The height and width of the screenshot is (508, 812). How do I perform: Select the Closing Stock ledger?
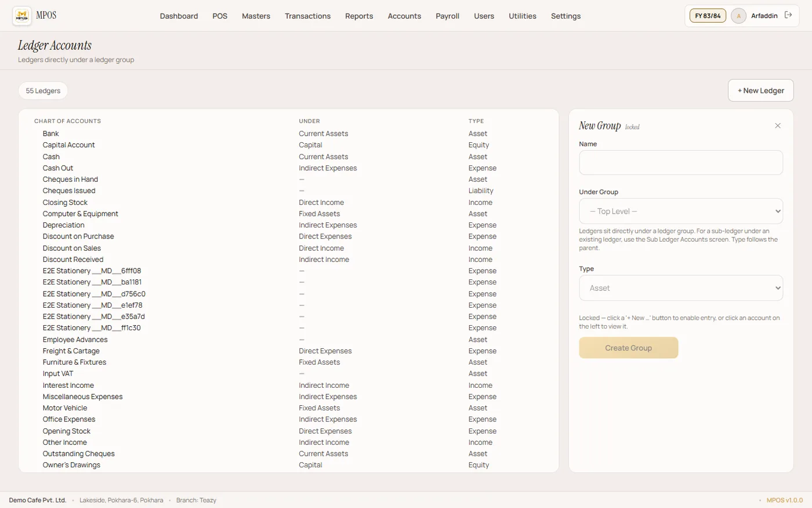[288, 202]
